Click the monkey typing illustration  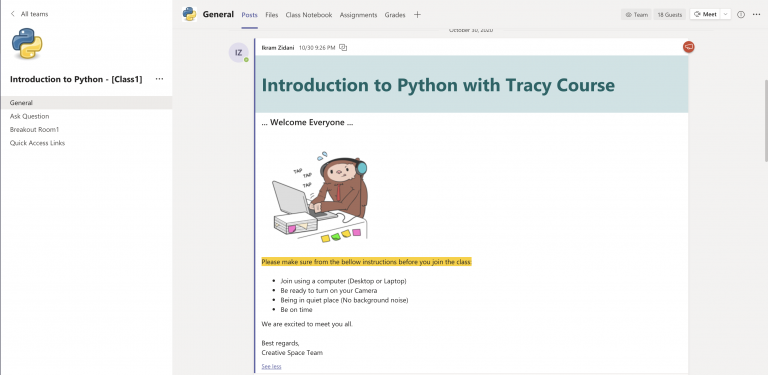click(x=320, y=196)
